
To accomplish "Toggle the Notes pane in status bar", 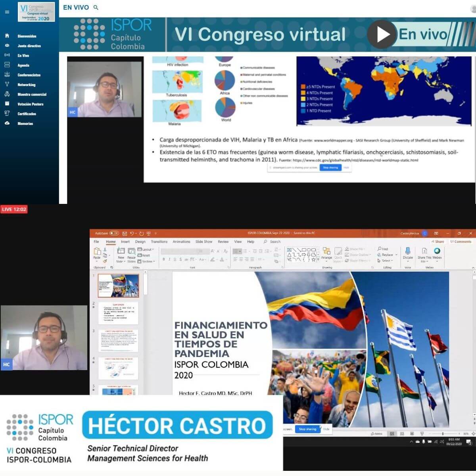I will (376, 434).
